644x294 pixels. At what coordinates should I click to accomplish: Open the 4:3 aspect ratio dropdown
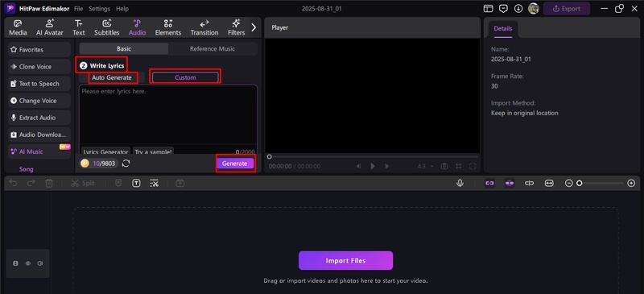(425, 166)
